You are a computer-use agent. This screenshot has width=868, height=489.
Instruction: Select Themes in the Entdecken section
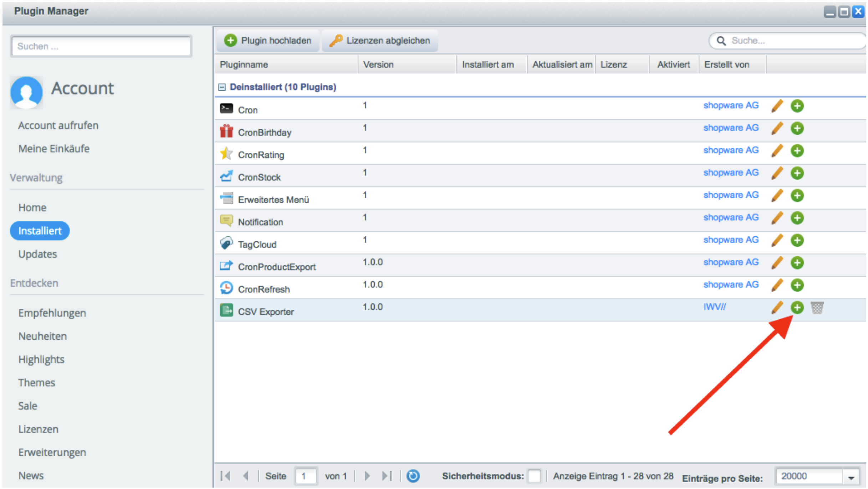point(36,383)
